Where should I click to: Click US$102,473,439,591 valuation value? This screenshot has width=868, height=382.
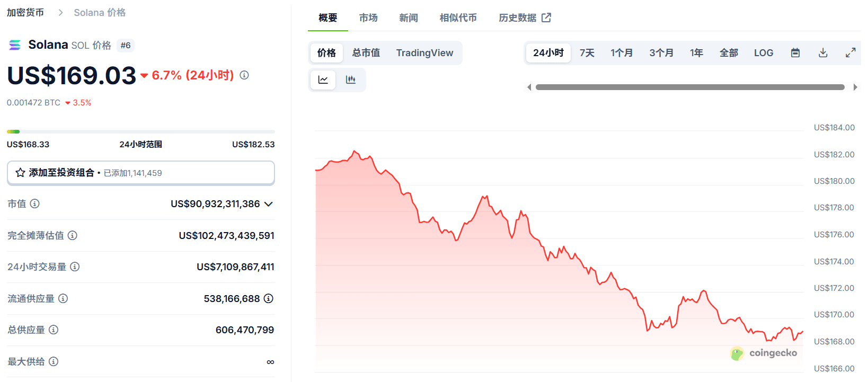(x=226, y=235)
